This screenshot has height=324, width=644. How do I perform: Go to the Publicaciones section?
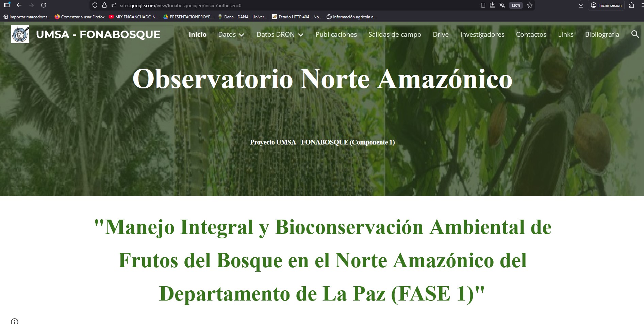(x=336, y=34)
